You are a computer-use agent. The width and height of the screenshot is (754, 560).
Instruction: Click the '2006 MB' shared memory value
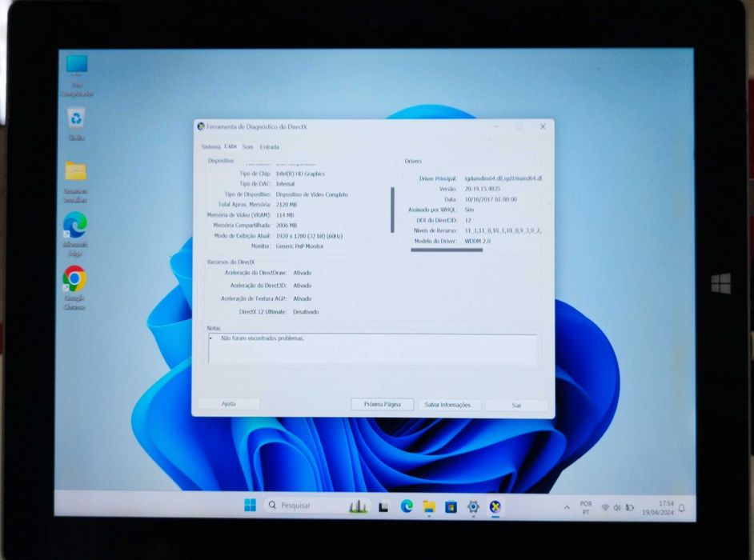[x=287, y=226]
